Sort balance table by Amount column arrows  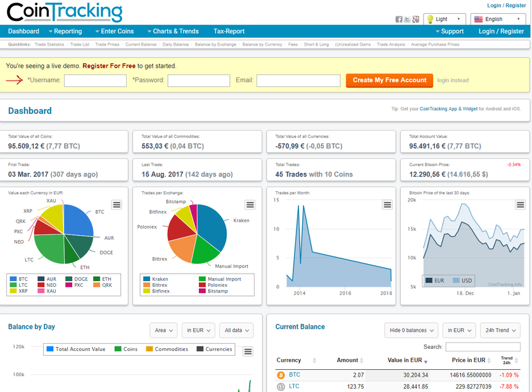362,360
